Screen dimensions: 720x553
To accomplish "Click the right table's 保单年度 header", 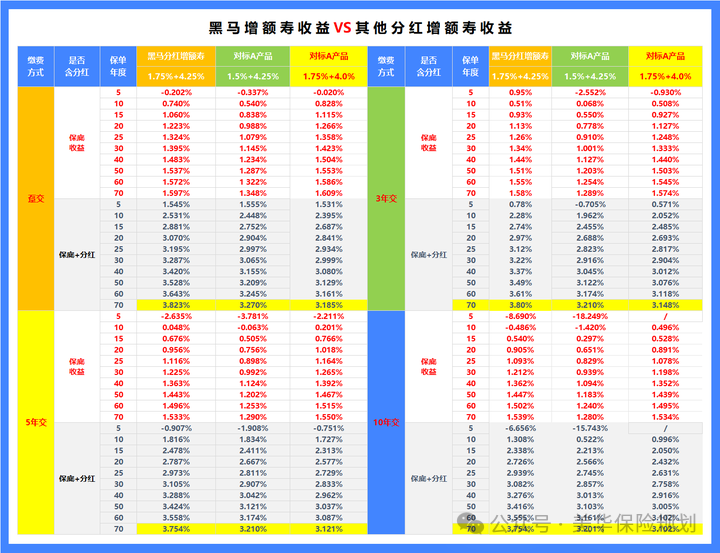I will [x=470, y=66].
